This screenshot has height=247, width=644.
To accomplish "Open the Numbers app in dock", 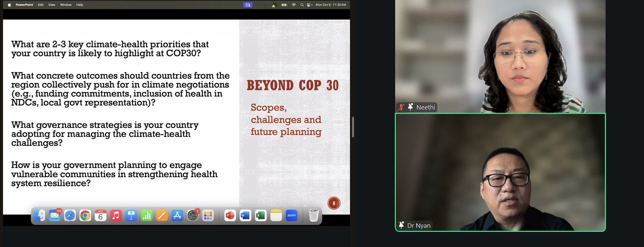I will point(146,216).
